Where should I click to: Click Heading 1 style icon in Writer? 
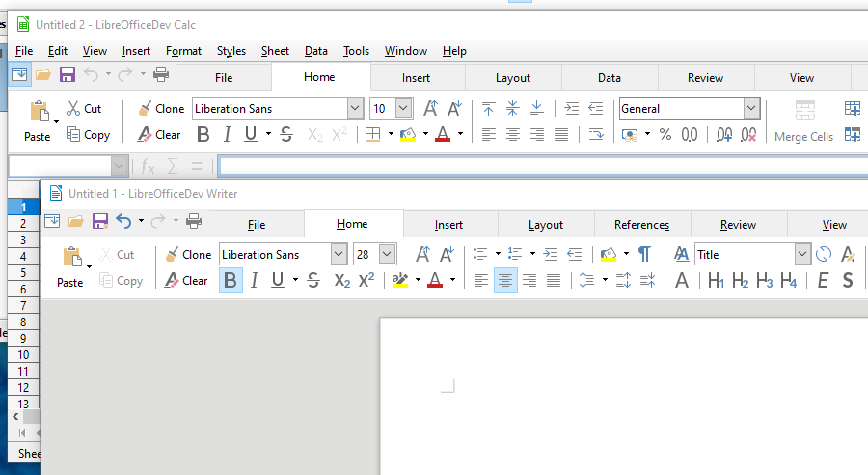click(717, 281)
